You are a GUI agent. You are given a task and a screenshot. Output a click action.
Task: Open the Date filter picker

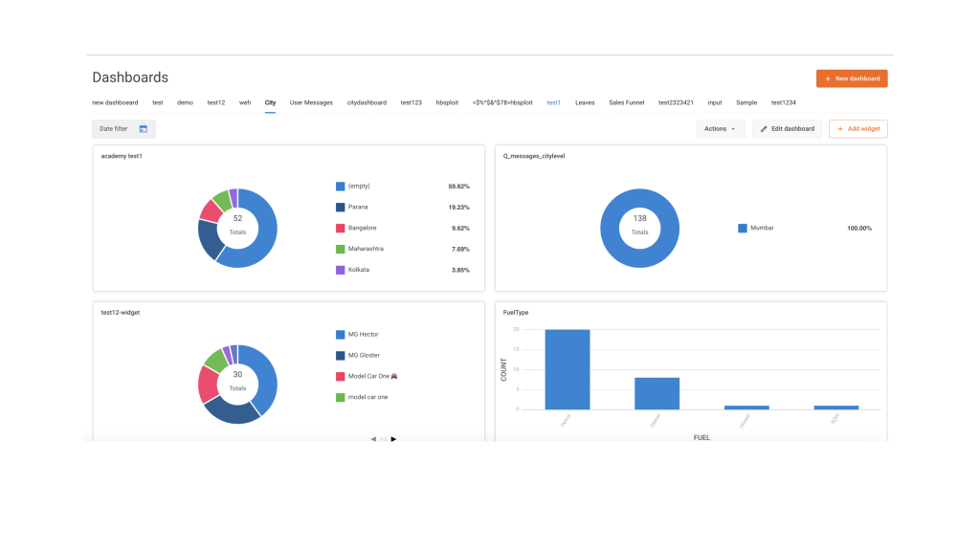122,129
